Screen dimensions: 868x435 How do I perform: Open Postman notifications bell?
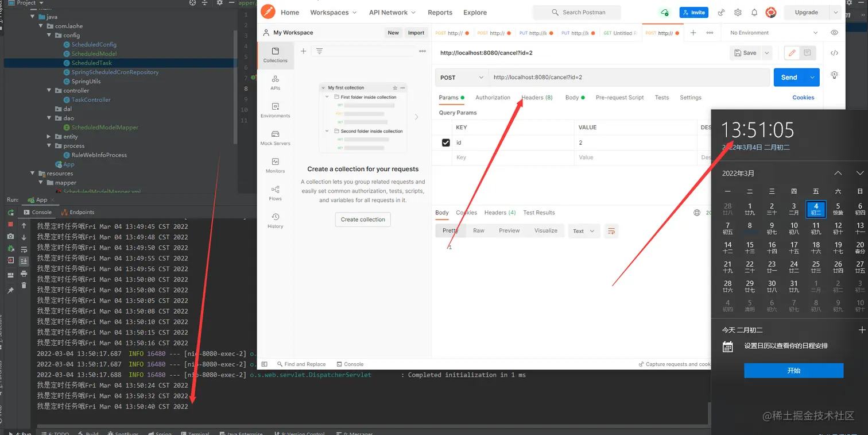[754, 12]
